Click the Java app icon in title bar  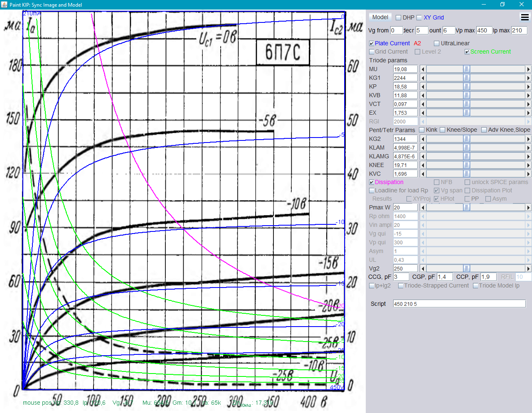5,5
